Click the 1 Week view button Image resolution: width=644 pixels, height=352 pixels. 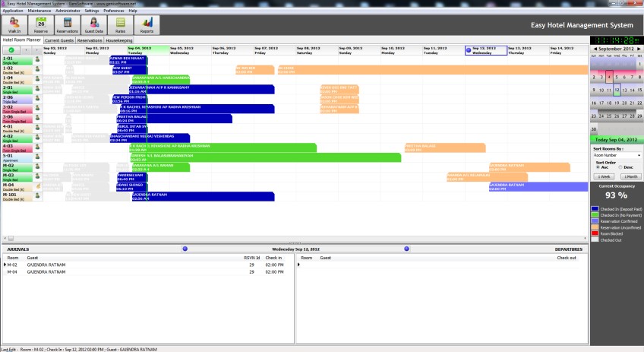pos(604,177)
